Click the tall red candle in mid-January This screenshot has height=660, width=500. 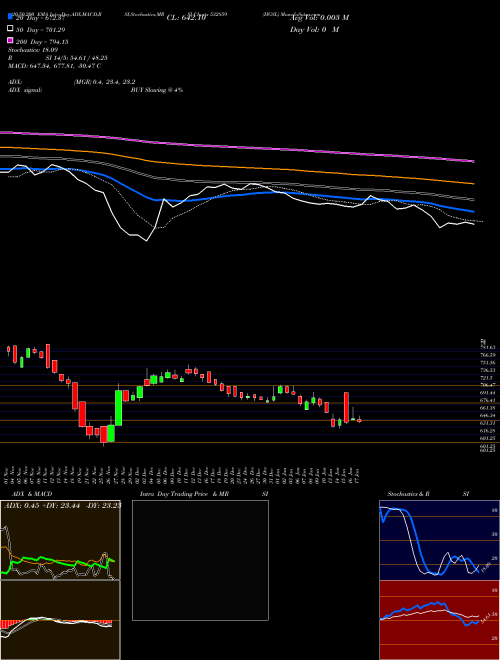pos(346,407)
